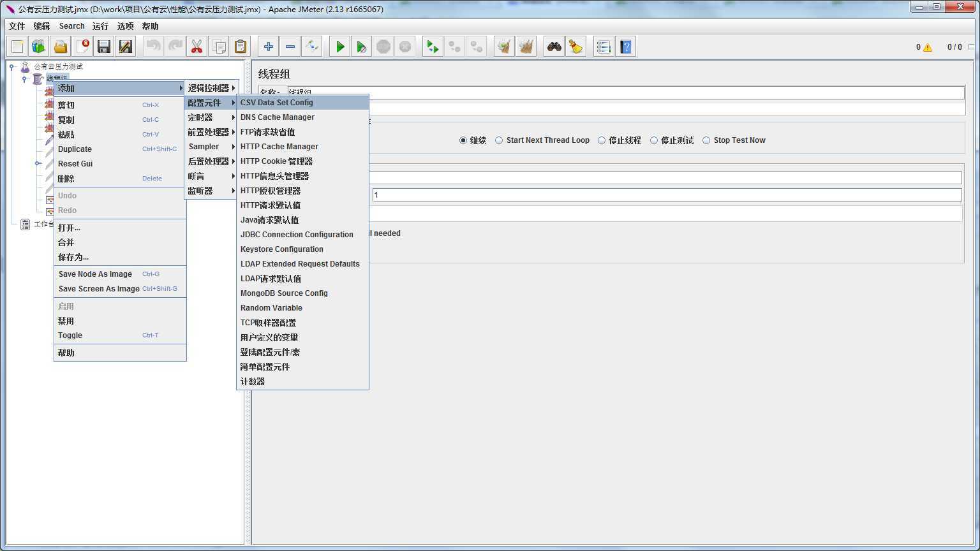Click the grey Stop test icon

383,47
